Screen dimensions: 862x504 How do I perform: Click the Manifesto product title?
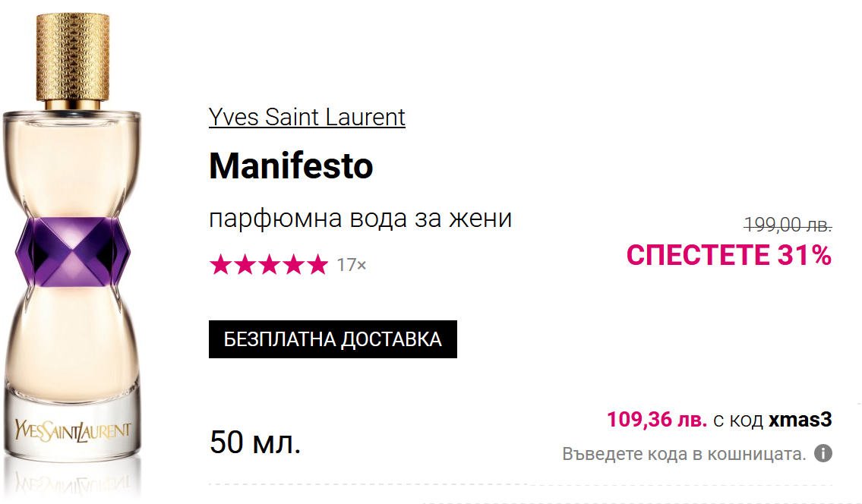pos(291,165)
